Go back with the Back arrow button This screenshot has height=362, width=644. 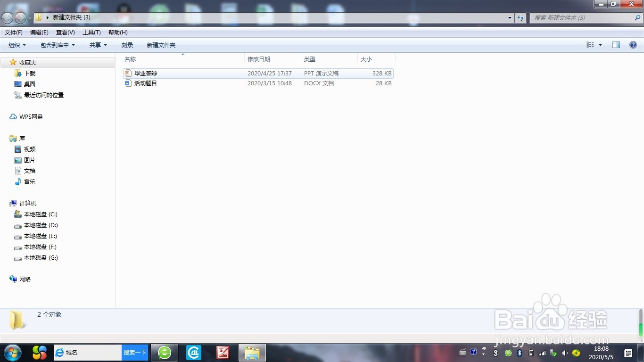(8, 18)
